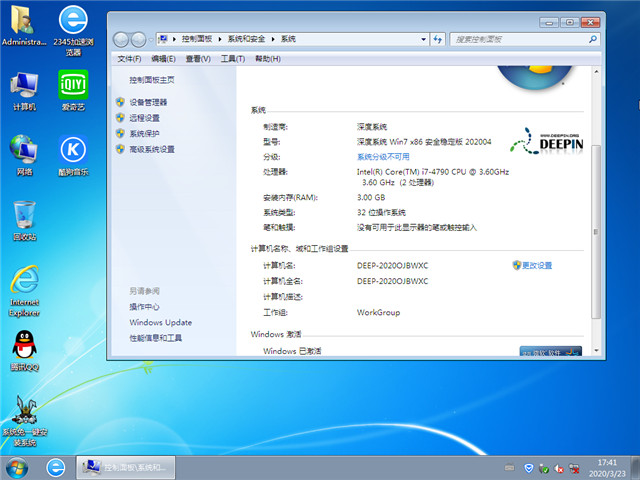The width and height of the screenshot is (640, 480).
Task: Select the 网络 desktop icon
Action: (x=24, y=155)
